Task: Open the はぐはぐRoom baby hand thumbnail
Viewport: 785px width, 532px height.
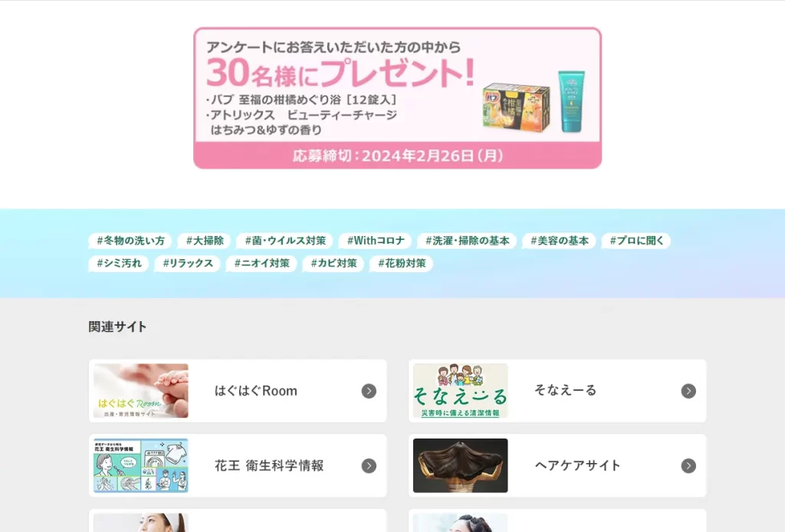Action: coord(141,391)
